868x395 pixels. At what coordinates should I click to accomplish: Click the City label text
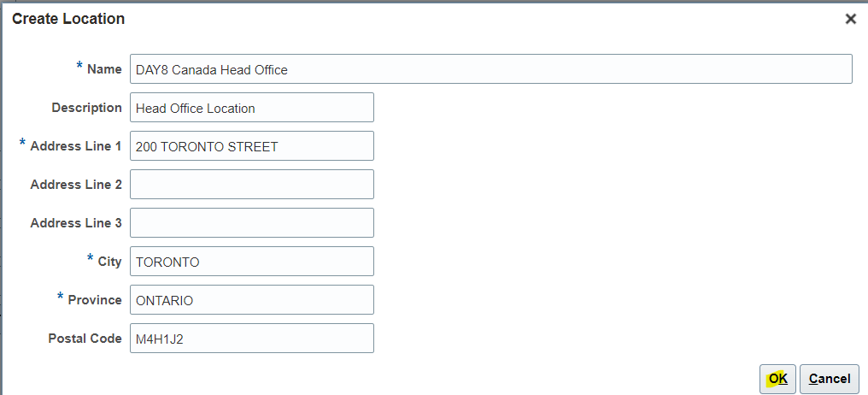(109, 262)
